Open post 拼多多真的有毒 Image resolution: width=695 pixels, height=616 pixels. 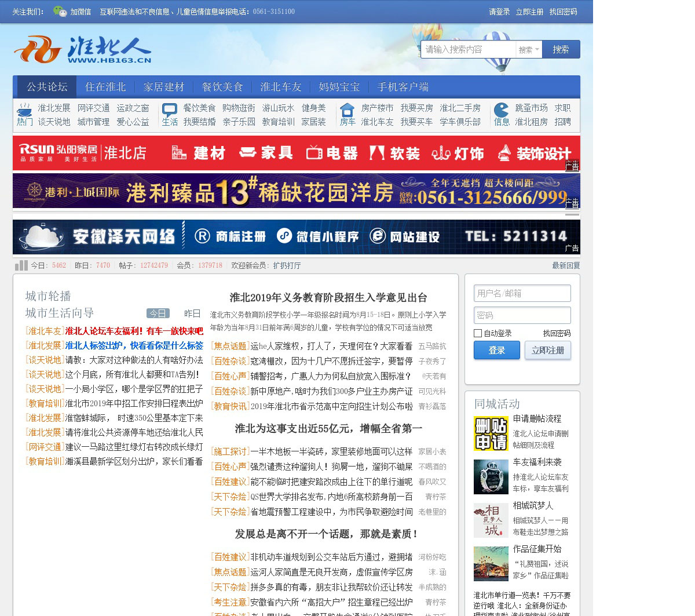[331, 587]
